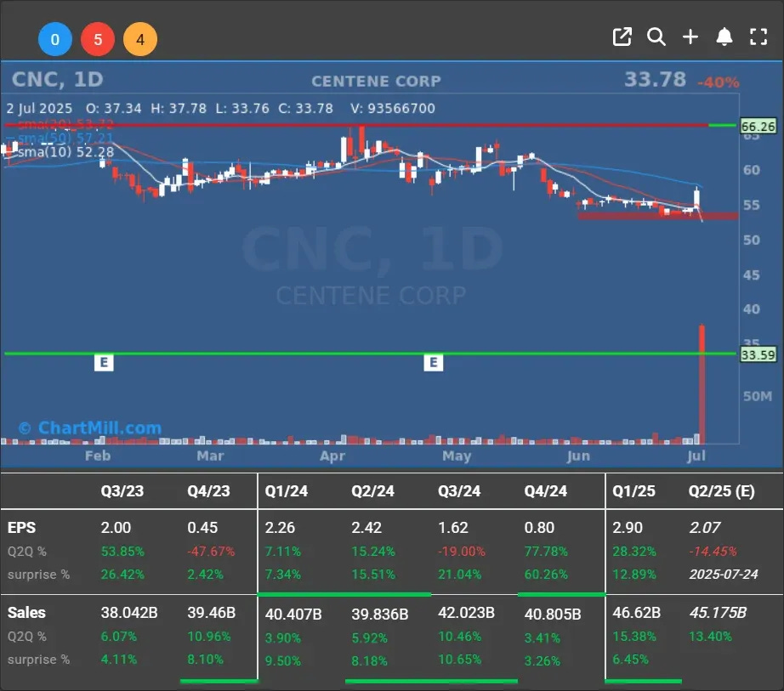The image size is (784, 691).
Task: Select the Q2/25 (E) column header
Action: [721, 491]
